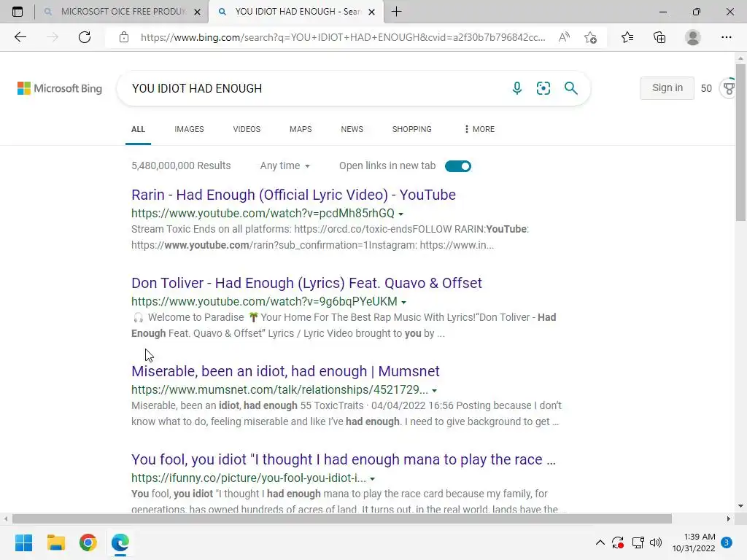Open Microsoft Rewards trophy icon

(729, 88)
